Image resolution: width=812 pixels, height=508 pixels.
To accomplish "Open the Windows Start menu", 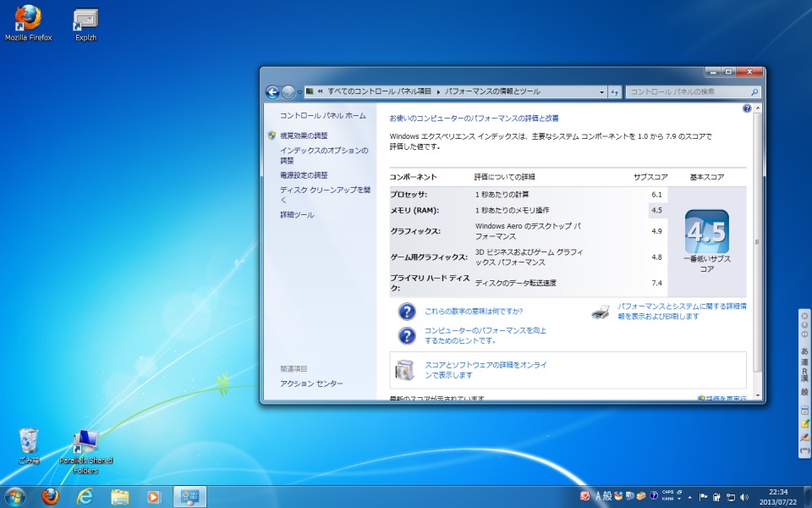I will coord(14,497).
